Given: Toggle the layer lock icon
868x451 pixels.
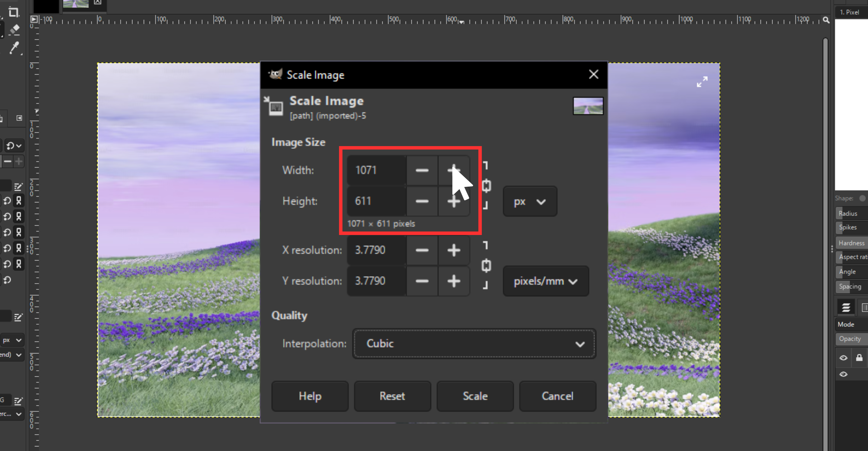Looking at the screenshot, I should (x=859, y=358).
